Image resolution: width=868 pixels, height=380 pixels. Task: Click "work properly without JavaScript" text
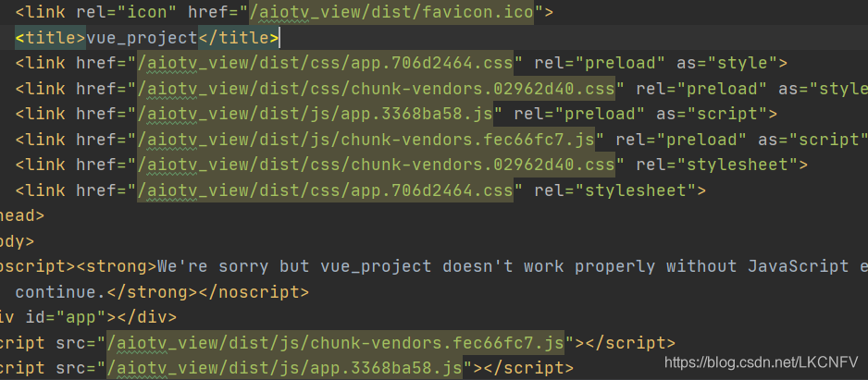pyautogui.click(x=687, y=266)
